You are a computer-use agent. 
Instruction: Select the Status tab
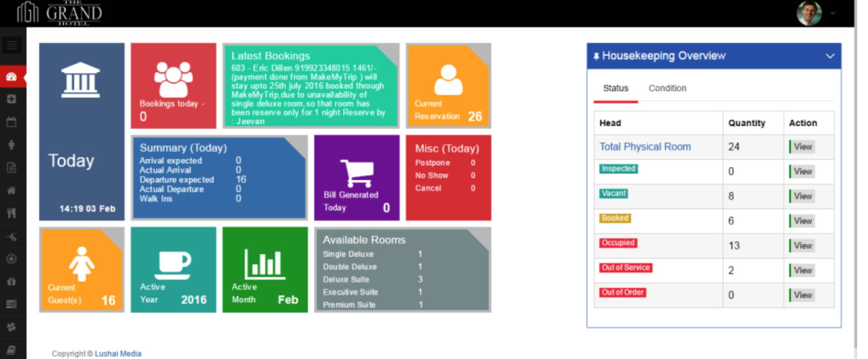click(615, 88)
